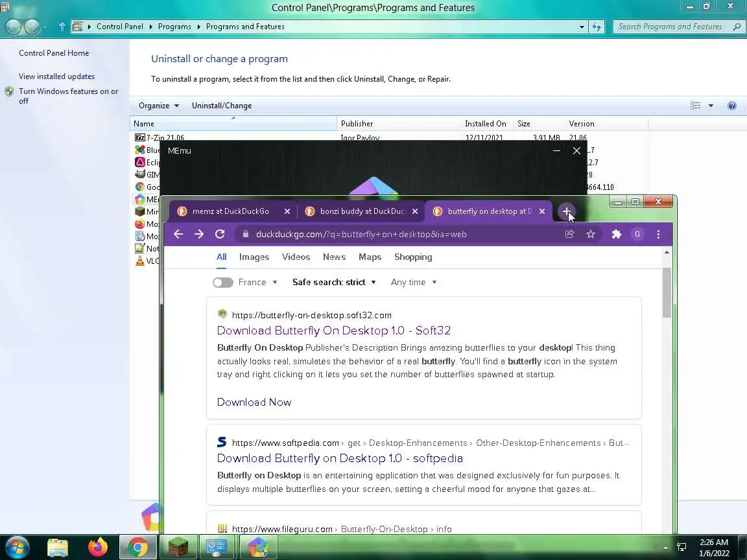Open Download Butterfly On Desktop Soft32 link
Image resolution: width=747 pixels, height=560 pixels.
tap(333, 331)
